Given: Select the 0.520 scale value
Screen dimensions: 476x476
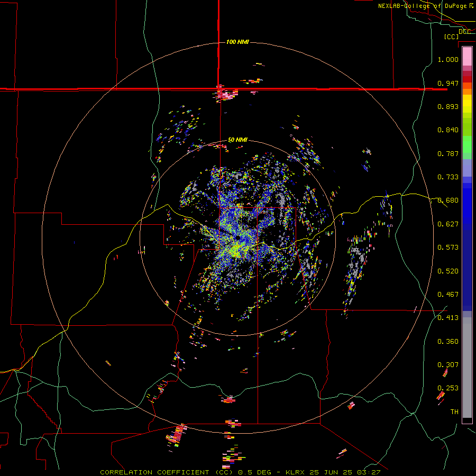Looking at the screenshot, I should pos(448,271).
